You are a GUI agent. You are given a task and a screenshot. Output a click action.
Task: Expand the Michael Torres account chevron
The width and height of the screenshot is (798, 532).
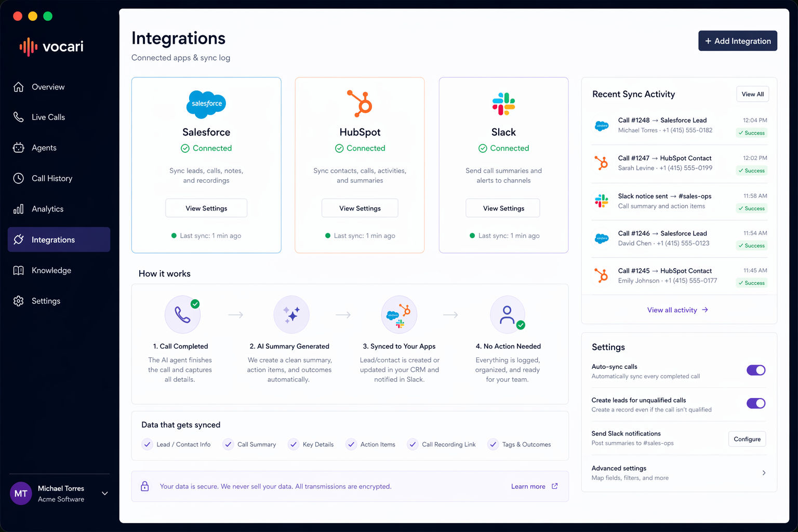tap(105, 494)
